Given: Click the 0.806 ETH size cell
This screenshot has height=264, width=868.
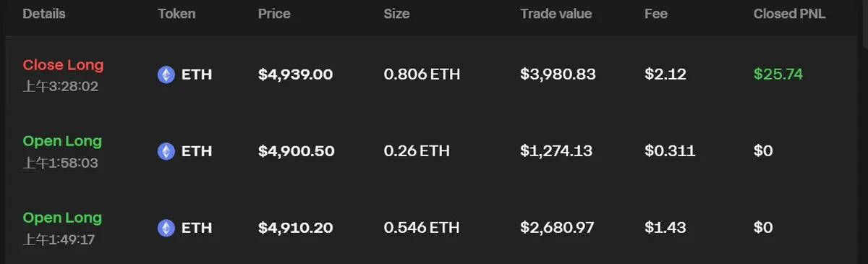Looking at the screenshot, I should [422, 74].
